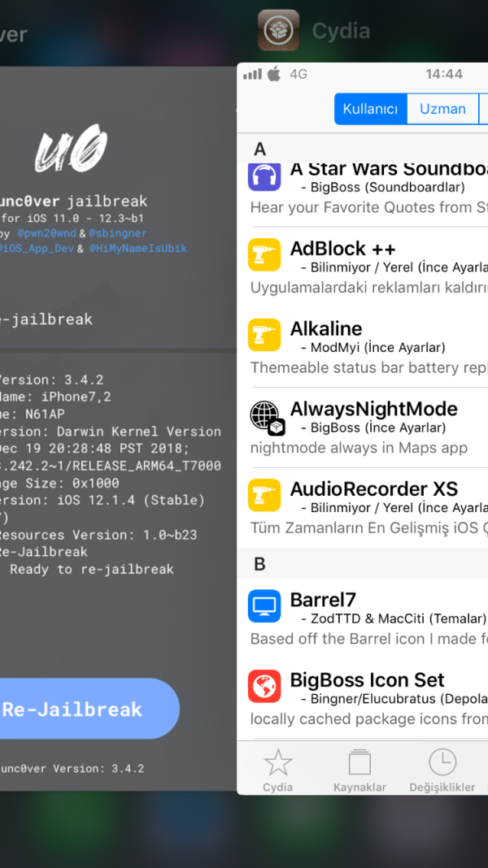
Task: Open the Değişiklikler clock tab
Action: point(442,770)
